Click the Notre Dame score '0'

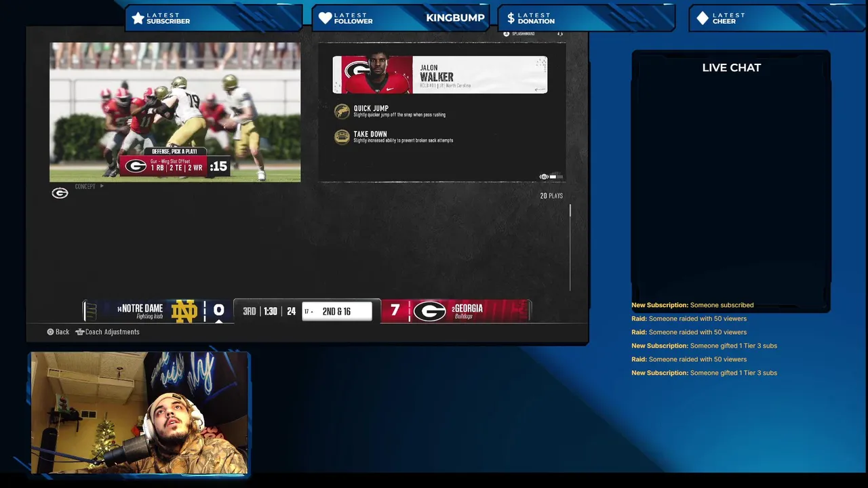(218, 310)
